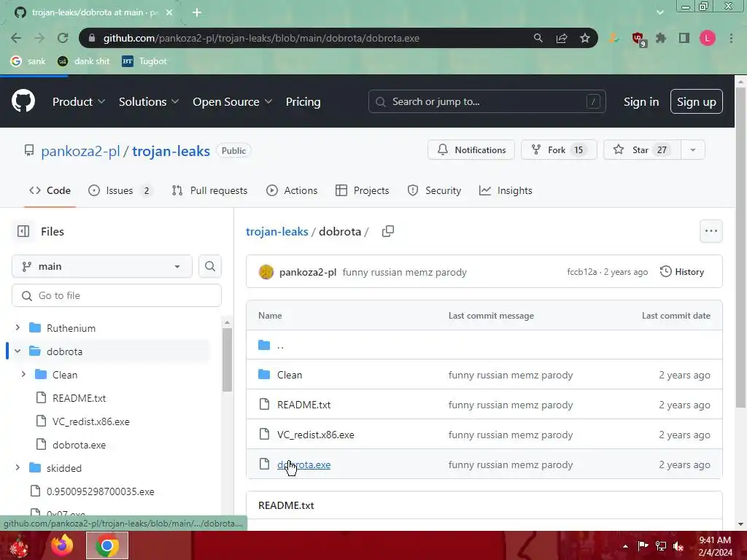
Task: Click the Firefox taskbar icon
Action: click(x=62, y=545)
